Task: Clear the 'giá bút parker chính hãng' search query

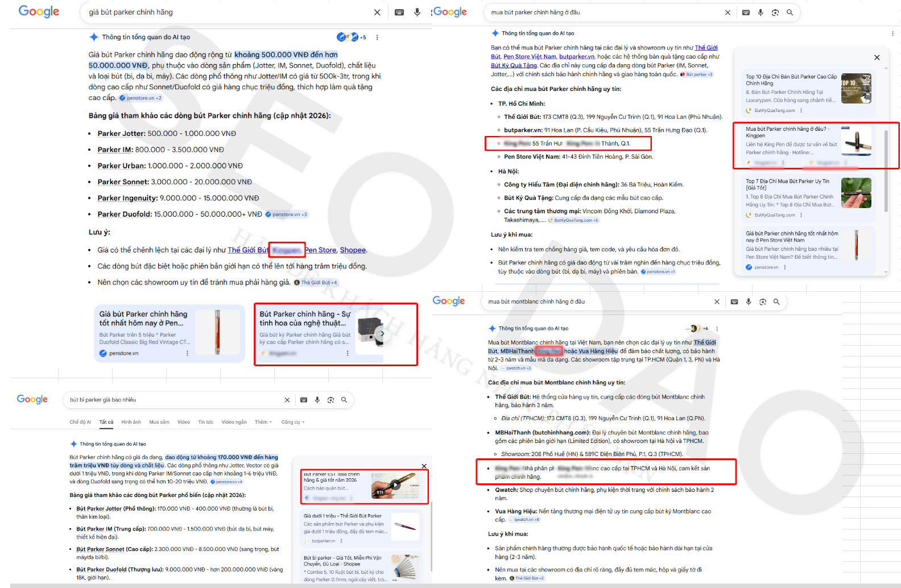Action: (x=377, y=12)
